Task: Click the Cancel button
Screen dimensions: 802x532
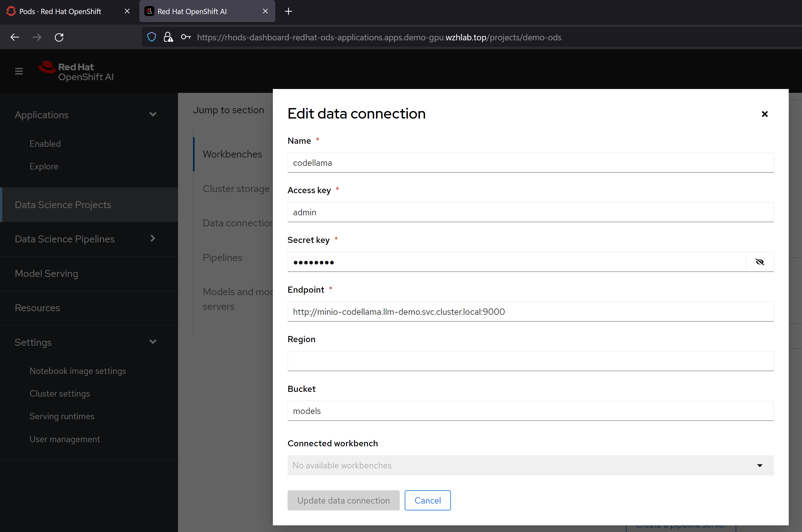Action: [427, 500]
